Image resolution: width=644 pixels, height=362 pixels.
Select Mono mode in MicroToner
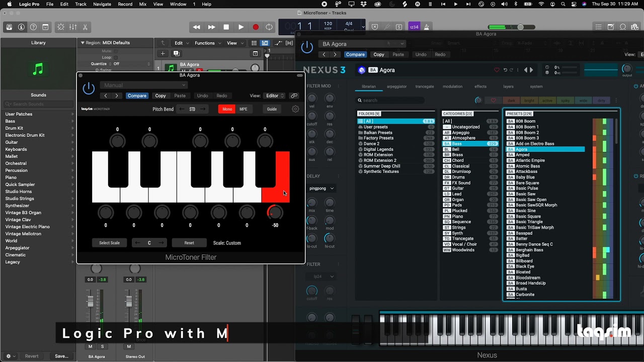coord(227,109)
